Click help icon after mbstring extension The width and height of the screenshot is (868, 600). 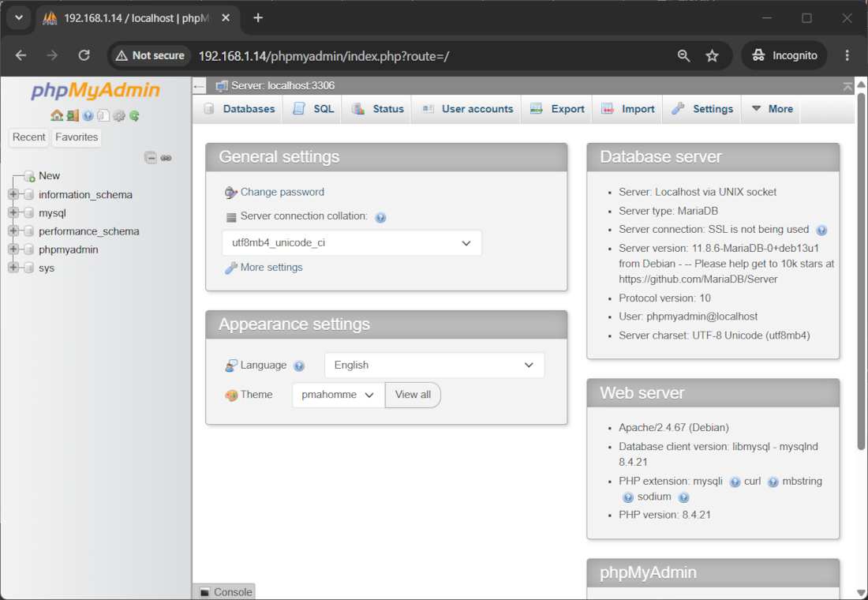click(628, 497)
